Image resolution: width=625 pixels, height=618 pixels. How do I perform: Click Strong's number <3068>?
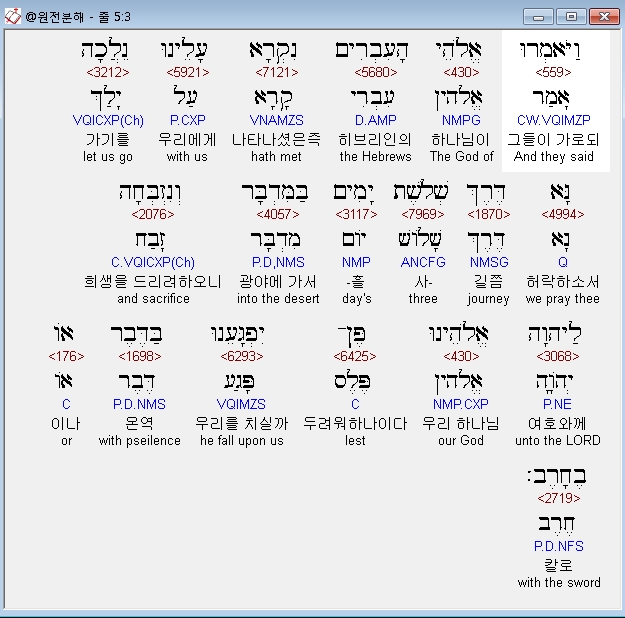[558, 356]
